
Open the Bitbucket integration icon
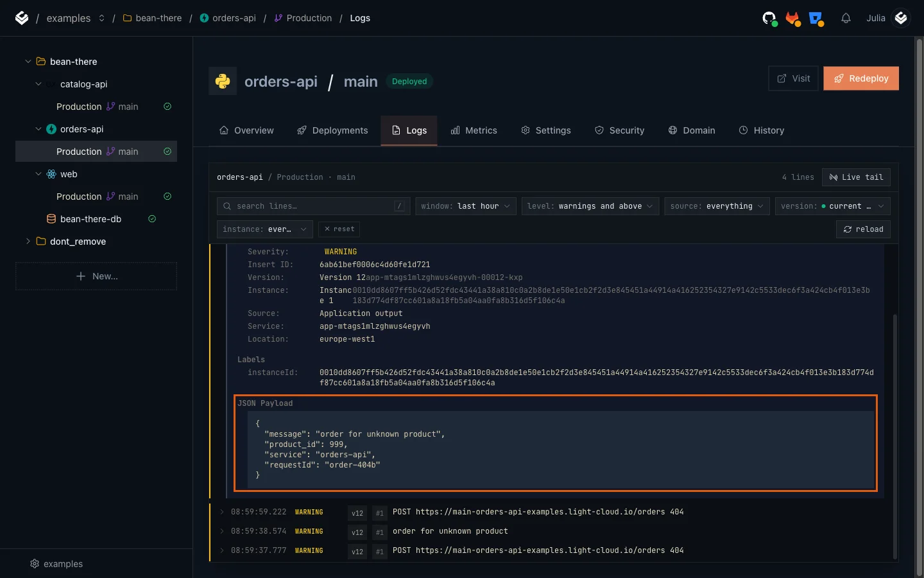(x=816, y=19)
